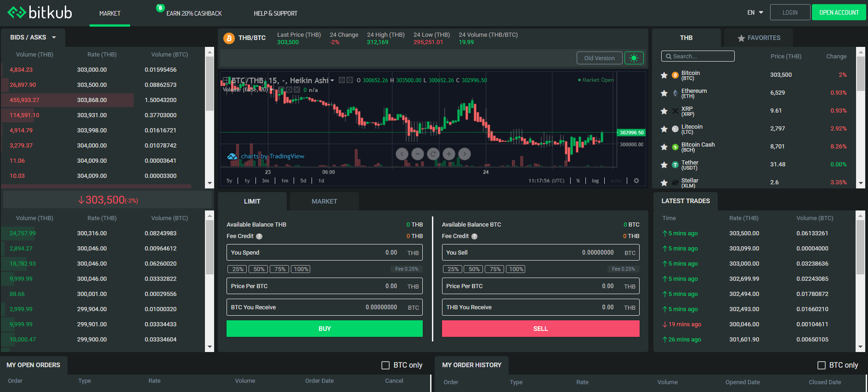The width and height of the screenshot is (868, 392).
Task: Open chart settings gear icon
Action: pos(636,181)
